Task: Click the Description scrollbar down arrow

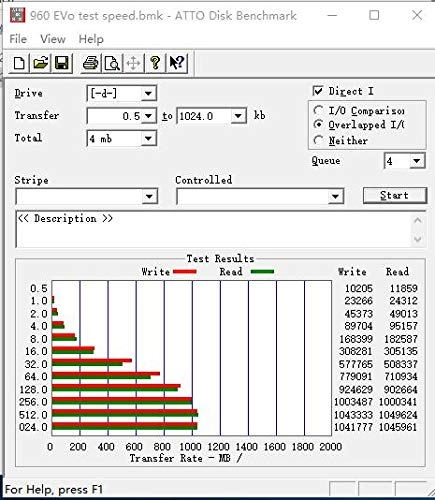Action: click(418, 239)
